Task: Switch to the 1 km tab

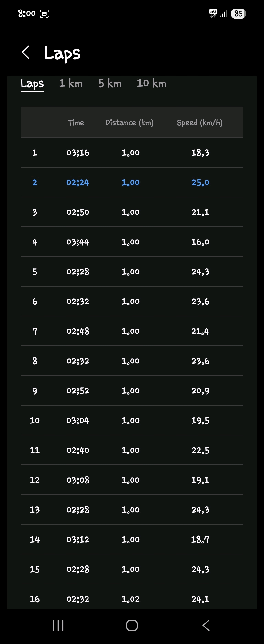Action: pos(71,83)
